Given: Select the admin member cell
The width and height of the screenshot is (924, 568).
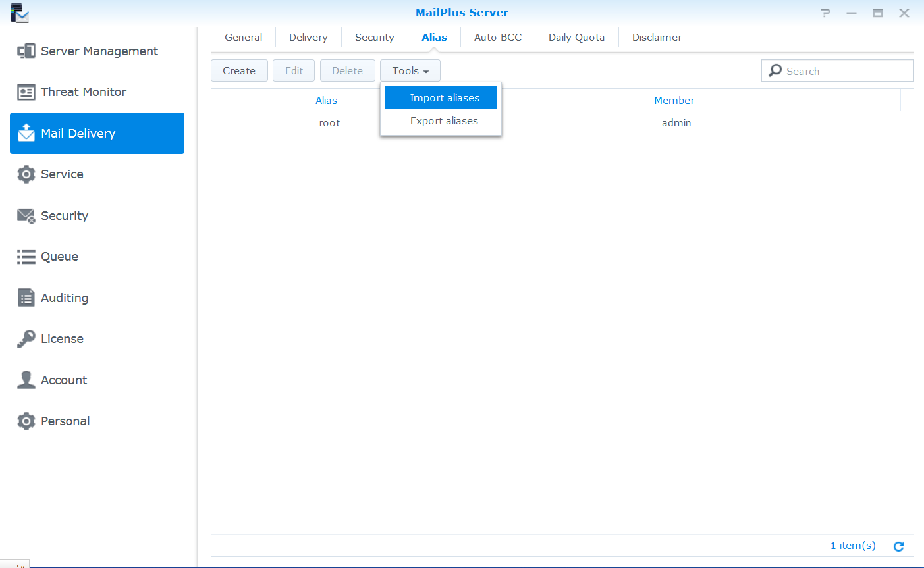Looking at the screenshot, I should coord(676,123).
